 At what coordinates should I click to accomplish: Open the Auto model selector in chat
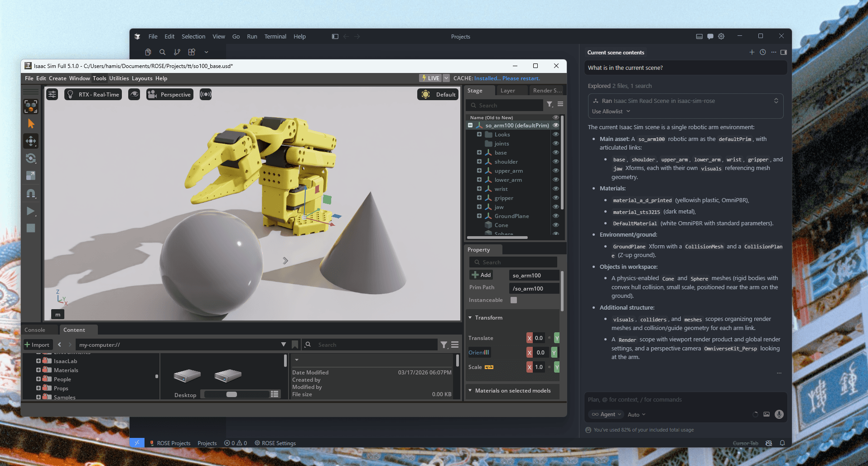tap(636, 414)
